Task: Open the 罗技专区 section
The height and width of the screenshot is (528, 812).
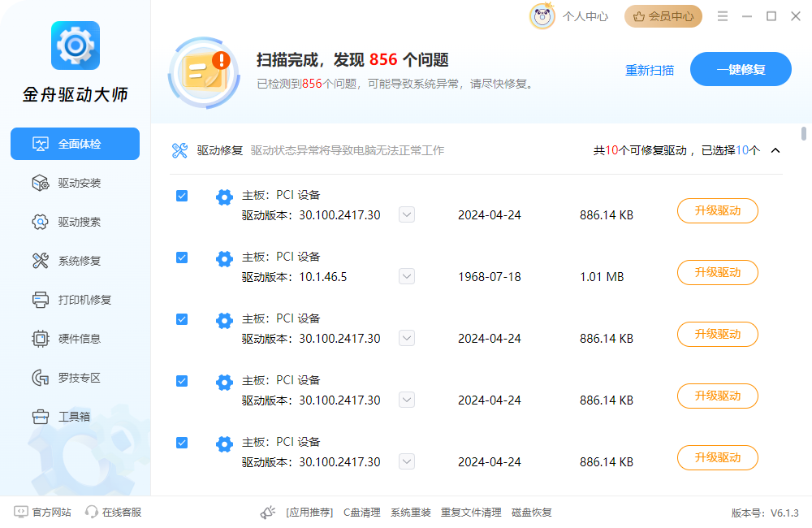Action: pos(75,378)
